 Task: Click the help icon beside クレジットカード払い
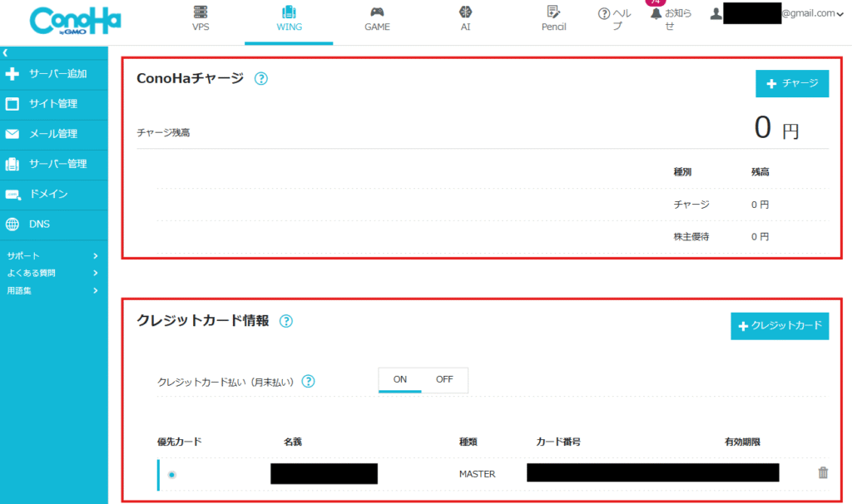pyautogui.click(x=308, y=381)
